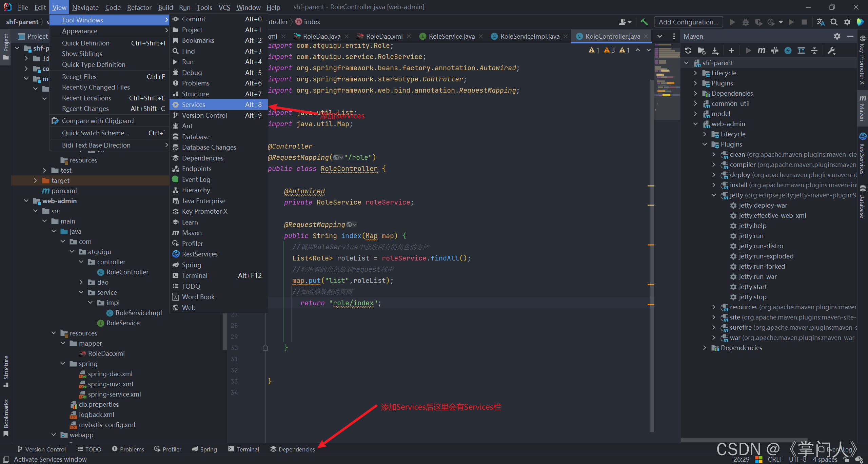Click Add Configuration button
This screenshot has height=464, width=868.
pos(688,22)
